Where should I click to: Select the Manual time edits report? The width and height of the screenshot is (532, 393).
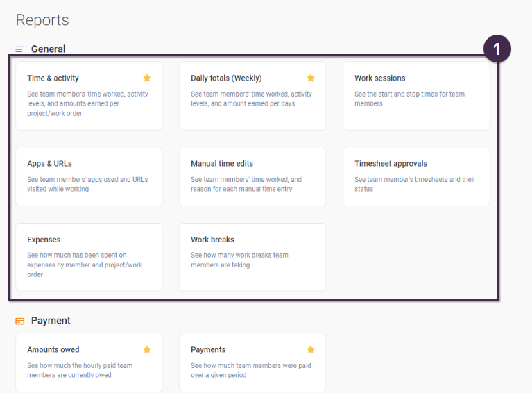point(252,176)
